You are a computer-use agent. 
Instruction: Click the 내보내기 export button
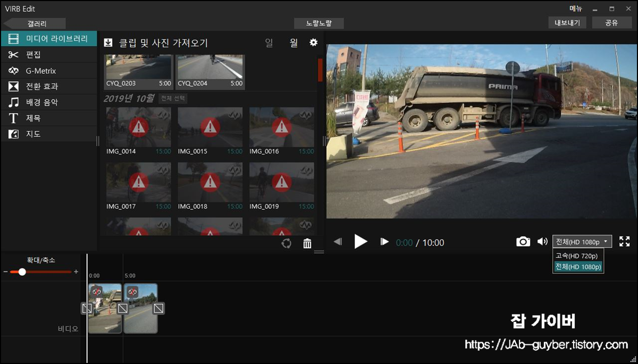tap(567, 23)
